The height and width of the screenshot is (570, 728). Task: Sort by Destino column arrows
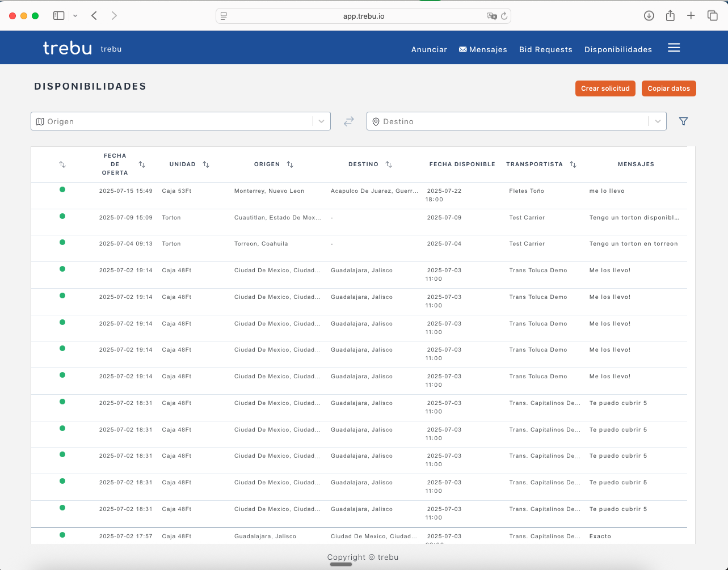(x=389, y=164)
